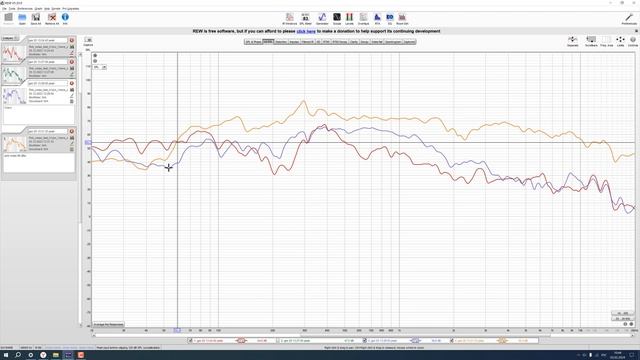Image resolution: width=640 pixels, height=360 pixels.
Task: Remove the third measurement via red icon
Action: coord(72,83)
